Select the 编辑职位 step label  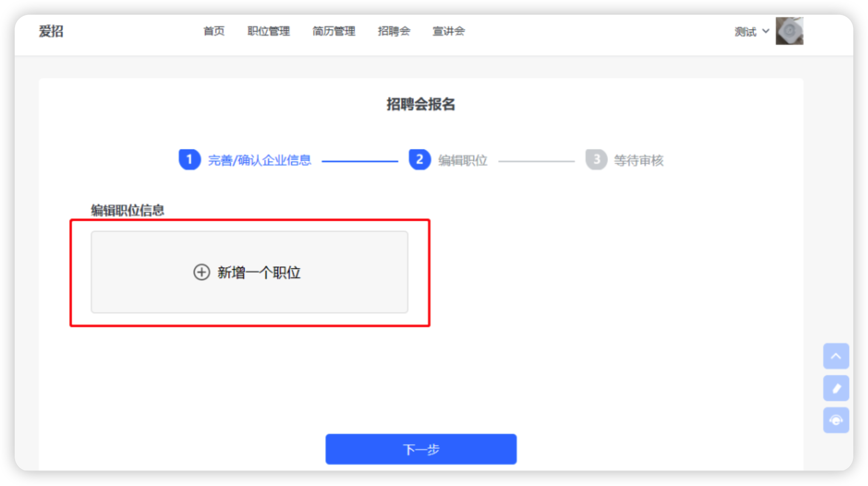[463, 160]
